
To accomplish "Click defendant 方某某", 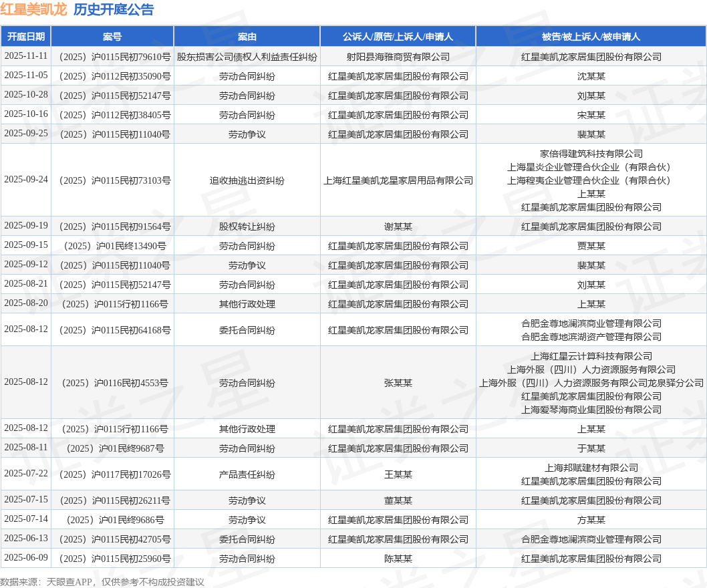I will pyautogui.click(x=591, y=520).
